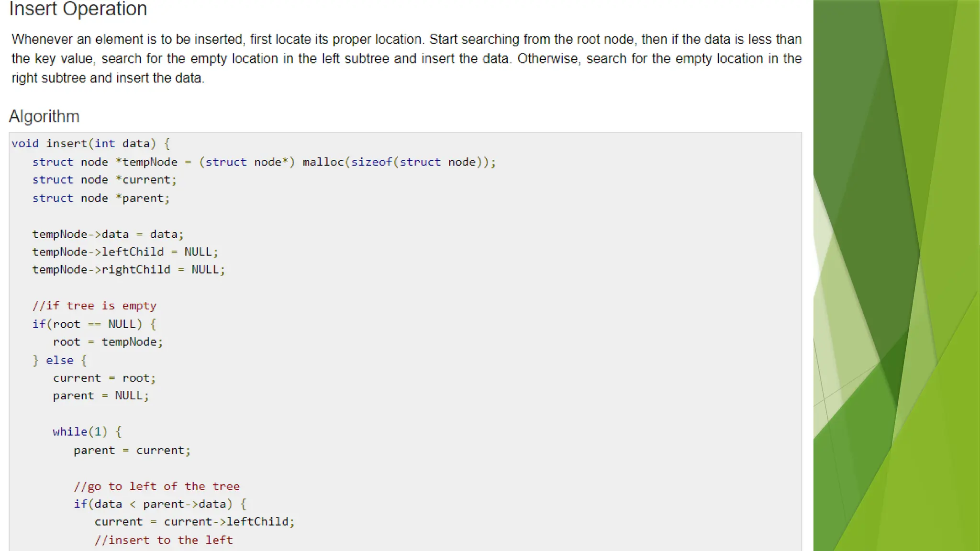980x551 pixels.
Task: Click the 'if(data < parent->data)' condition
Action: pyautogui.click(x=160, y=504)
